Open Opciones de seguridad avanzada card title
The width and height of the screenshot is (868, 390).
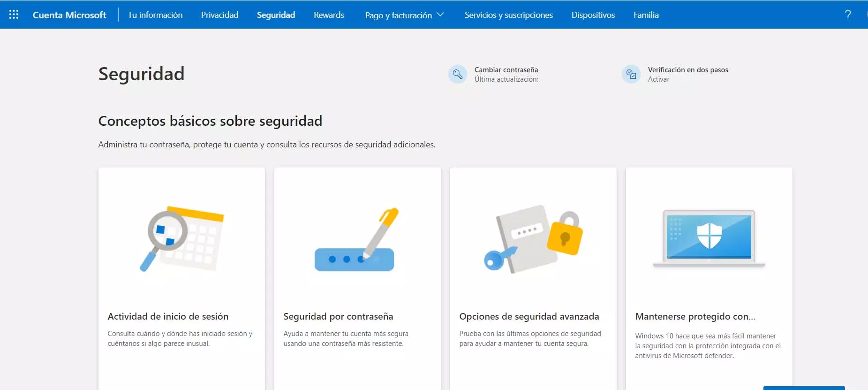pos(529,316)
